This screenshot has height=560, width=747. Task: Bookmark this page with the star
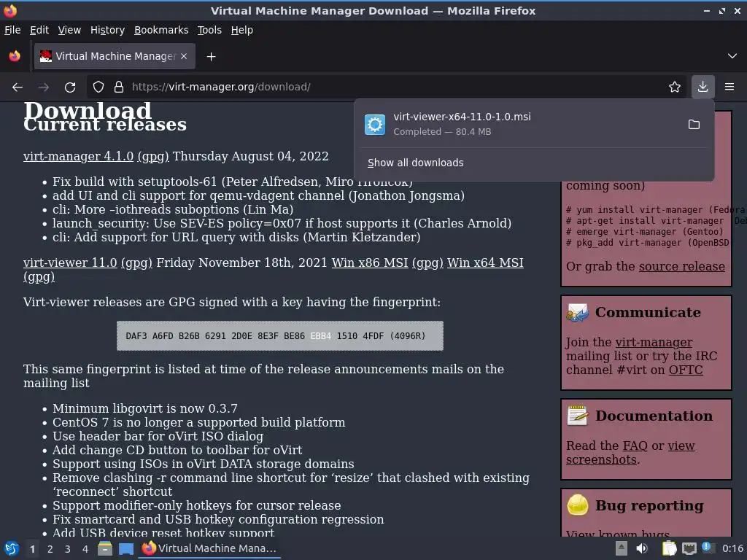tap(675, 87)
